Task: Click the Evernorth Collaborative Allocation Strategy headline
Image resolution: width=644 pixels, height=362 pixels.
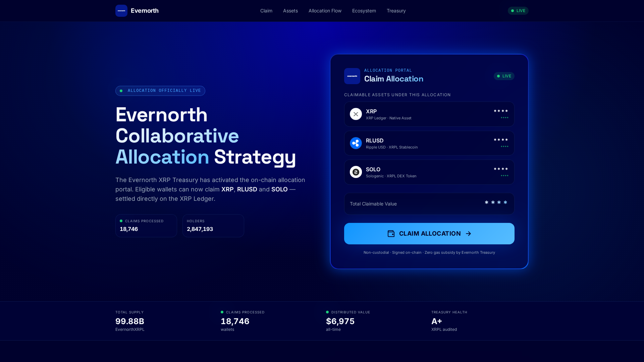Action: (x=206, y=136)
